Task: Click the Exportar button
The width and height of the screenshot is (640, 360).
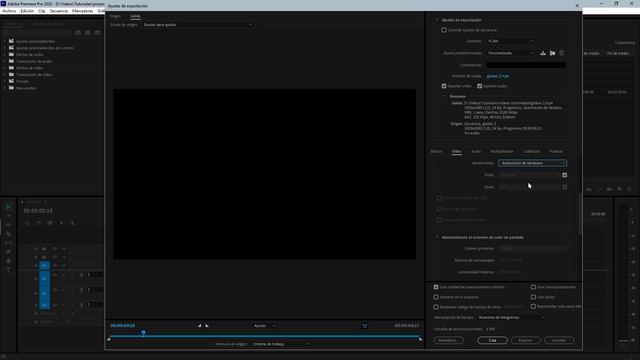Action: [526, 340]
